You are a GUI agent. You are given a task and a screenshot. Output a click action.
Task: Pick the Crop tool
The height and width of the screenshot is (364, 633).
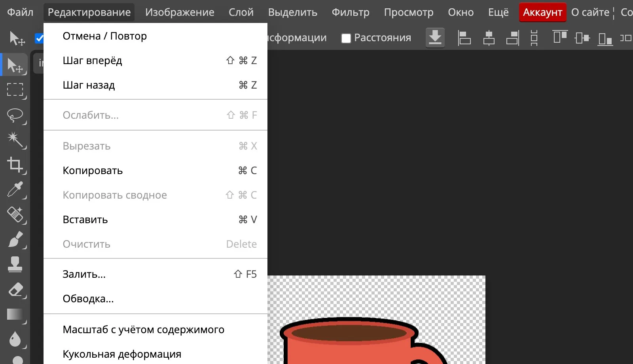click(15, 165)
